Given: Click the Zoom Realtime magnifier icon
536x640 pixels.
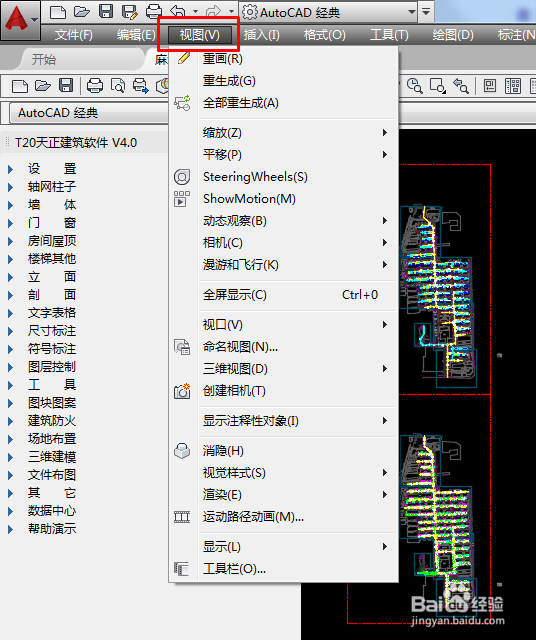Looking at the screenshot, I should pos(415,86).
